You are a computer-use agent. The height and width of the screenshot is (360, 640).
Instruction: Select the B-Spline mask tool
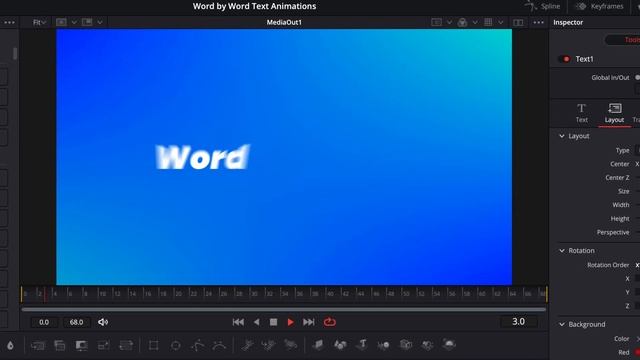220,345
